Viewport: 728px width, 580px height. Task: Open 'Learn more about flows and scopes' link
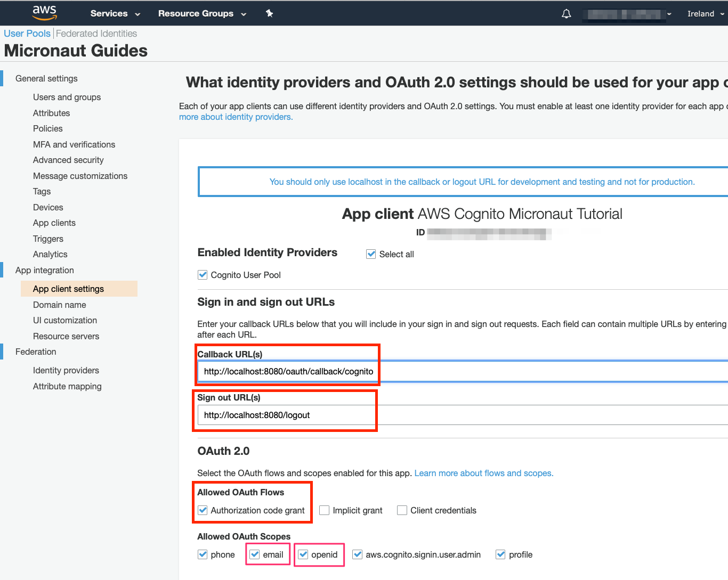click(x=484, y=473)
